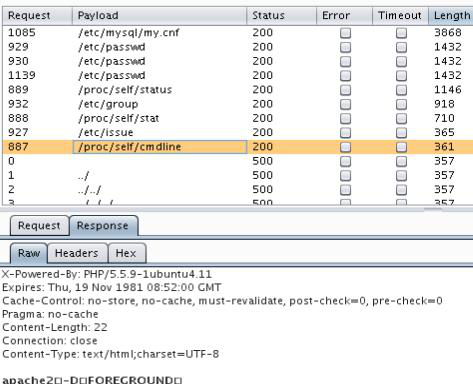Viewport: 473px width, 384px height.
Task: Click request number 888
Action: [18, 118]
